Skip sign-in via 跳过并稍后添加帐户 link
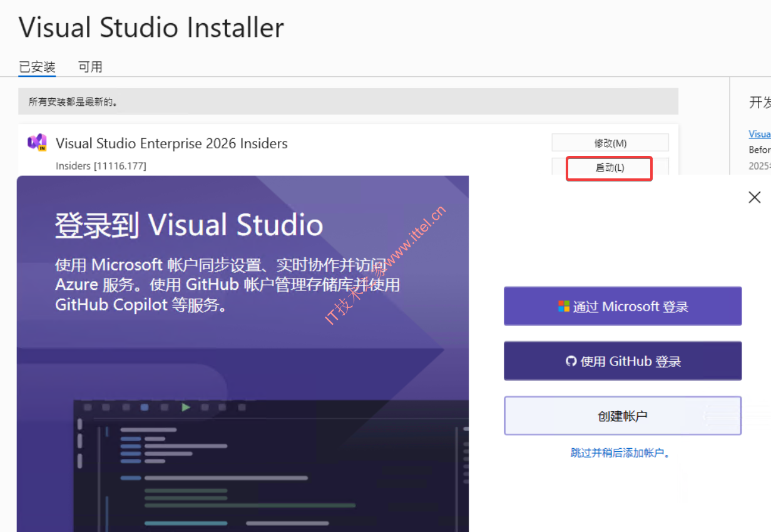 tap(620, 453)
